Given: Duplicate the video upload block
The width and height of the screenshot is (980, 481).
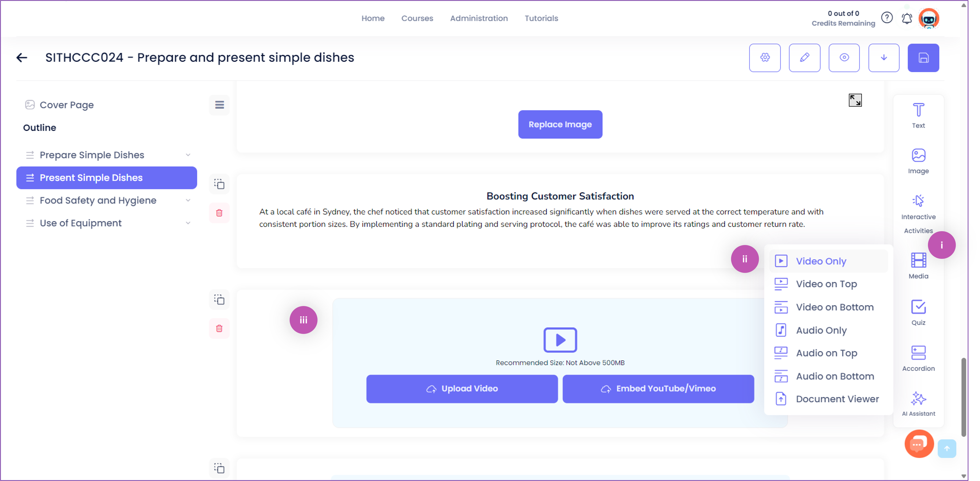Looking at the screenshot, I should tap(219, 300).
